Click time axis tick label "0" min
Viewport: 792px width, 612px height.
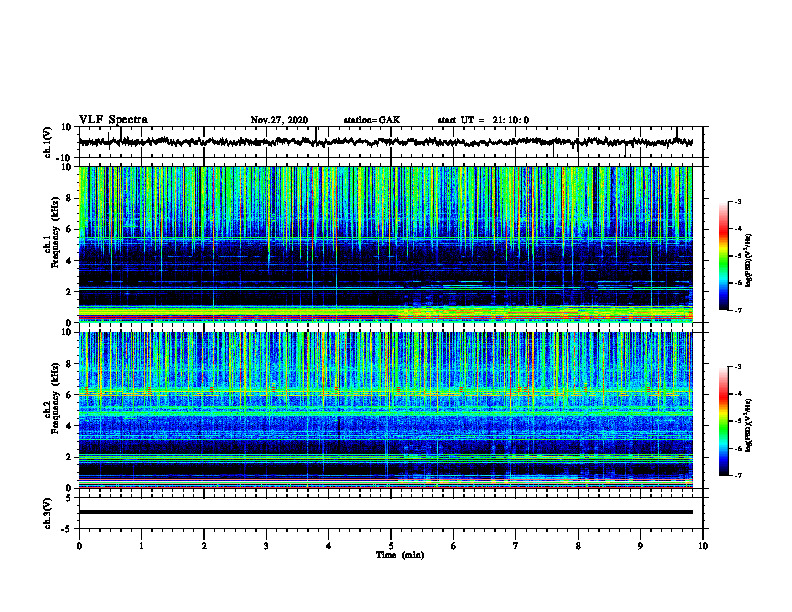(79, 546)
